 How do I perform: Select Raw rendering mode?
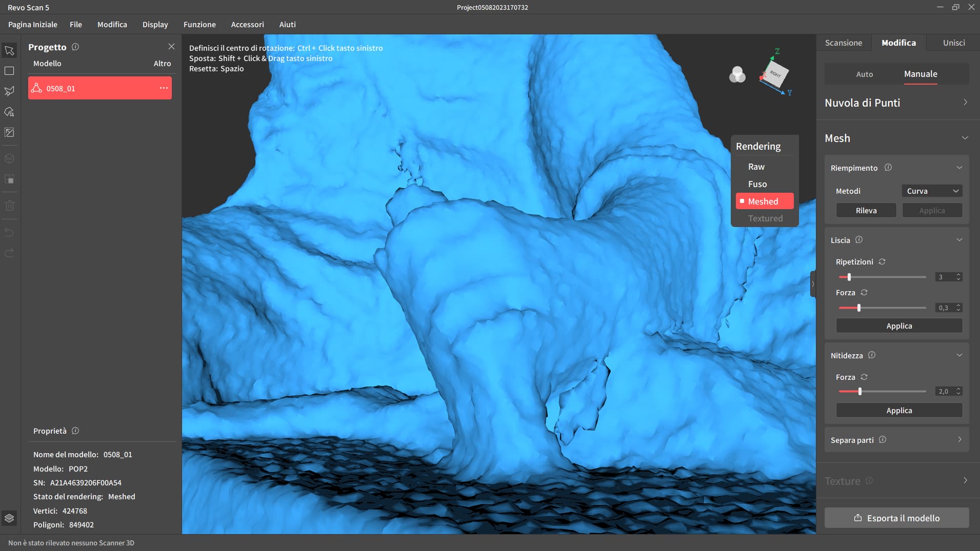coord(756,167)
